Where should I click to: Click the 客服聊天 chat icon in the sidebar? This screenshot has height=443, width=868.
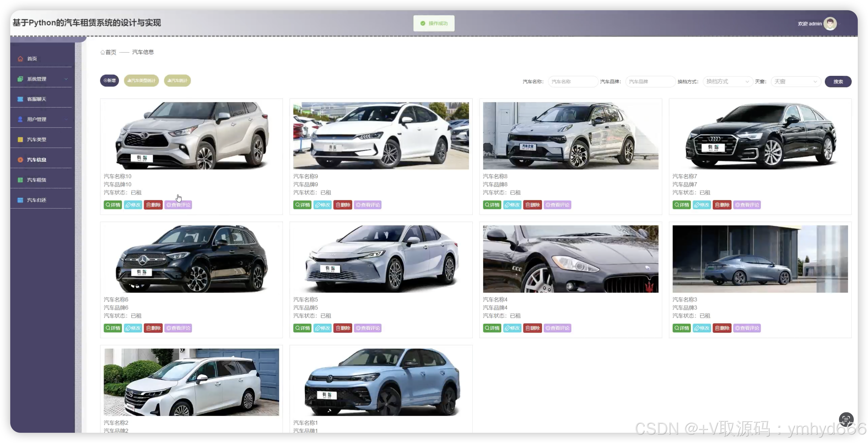pos(20,99)
